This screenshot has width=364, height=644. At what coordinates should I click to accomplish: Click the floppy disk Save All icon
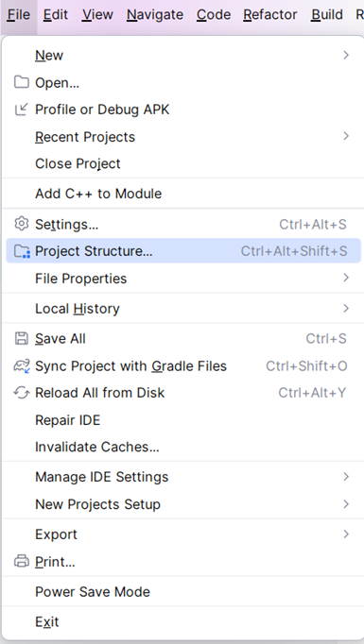click(x=22, y=338)
